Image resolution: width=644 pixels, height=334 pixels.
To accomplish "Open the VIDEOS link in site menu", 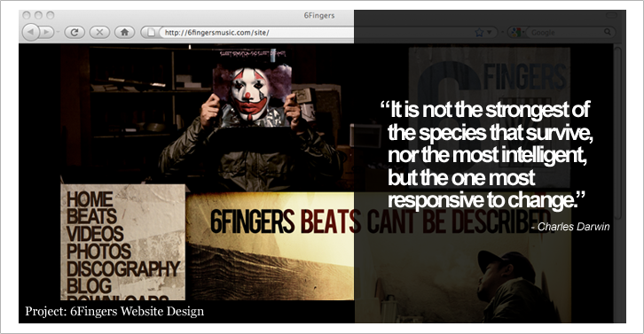I will coord(95,234).
